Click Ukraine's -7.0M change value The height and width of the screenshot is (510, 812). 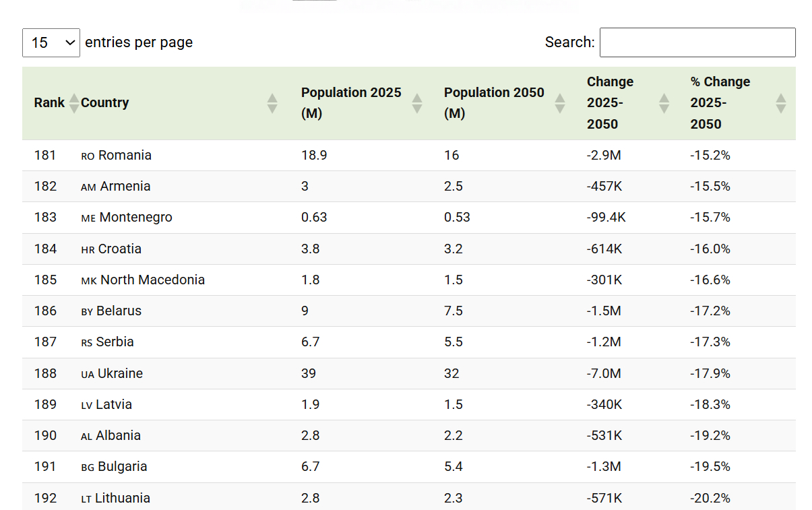(x=604, y=374)
